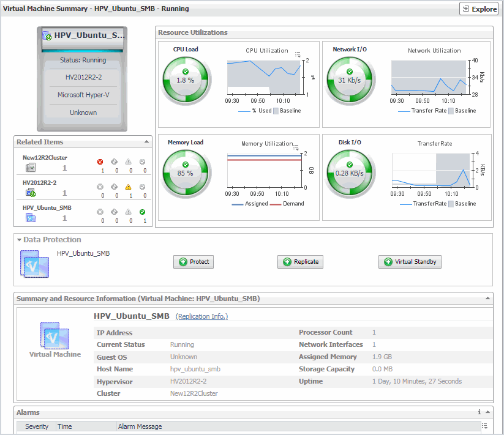Open CPU Utilization chart options icon

298,54
